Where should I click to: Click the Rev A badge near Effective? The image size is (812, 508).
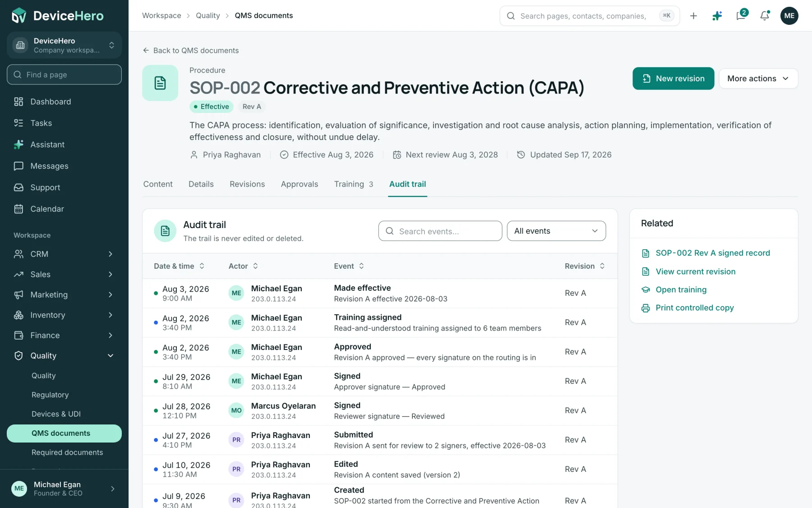coord(252,107)
